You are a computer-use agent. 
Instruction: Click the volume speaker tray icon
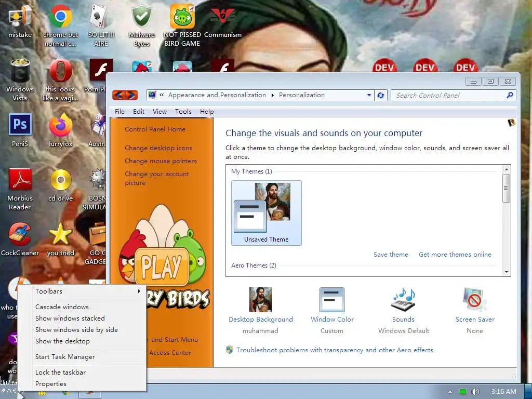[475, 392]
